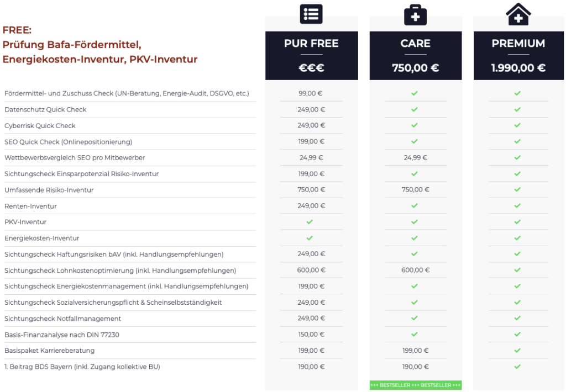566x392 pixels.
Task: Click BDS Bayern checkmark in PREMIUM column
Action: [x=517, y=367]
